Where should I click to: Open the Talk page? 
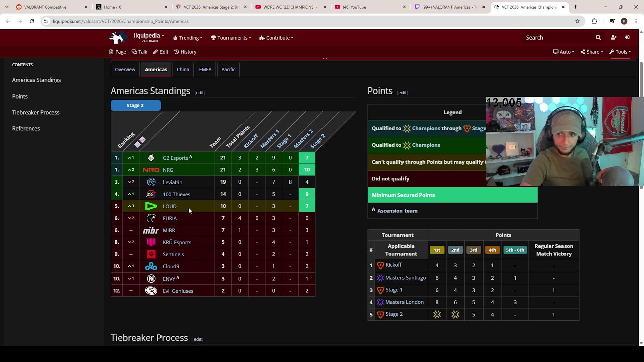click(139, 52)
